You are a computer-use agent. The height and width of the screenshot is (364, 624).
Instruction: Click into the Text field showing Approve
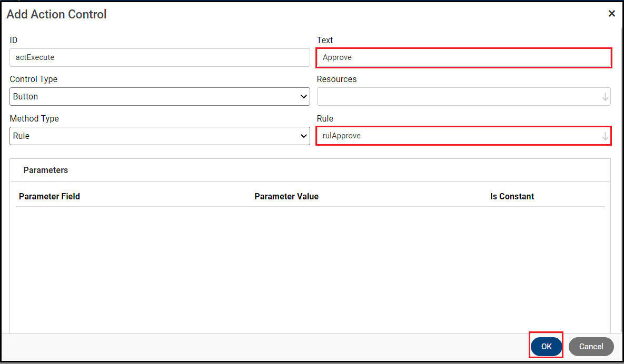click(x=463, y=57)
